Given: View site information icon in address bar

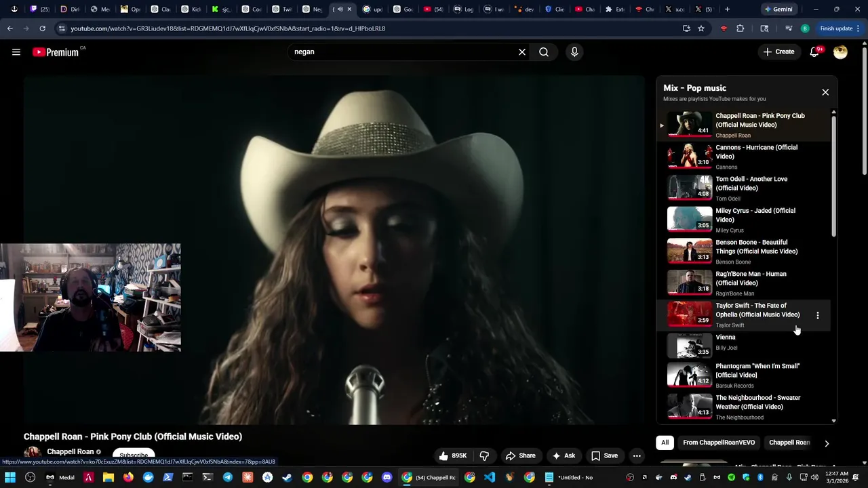Looking at the screenshot, I should coord(62,28).
